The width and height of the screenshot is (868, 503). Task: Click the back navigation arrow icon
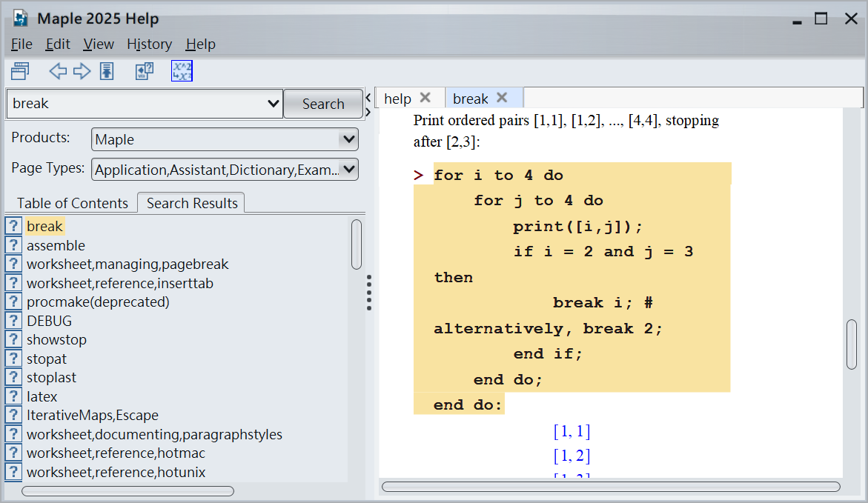58,71
